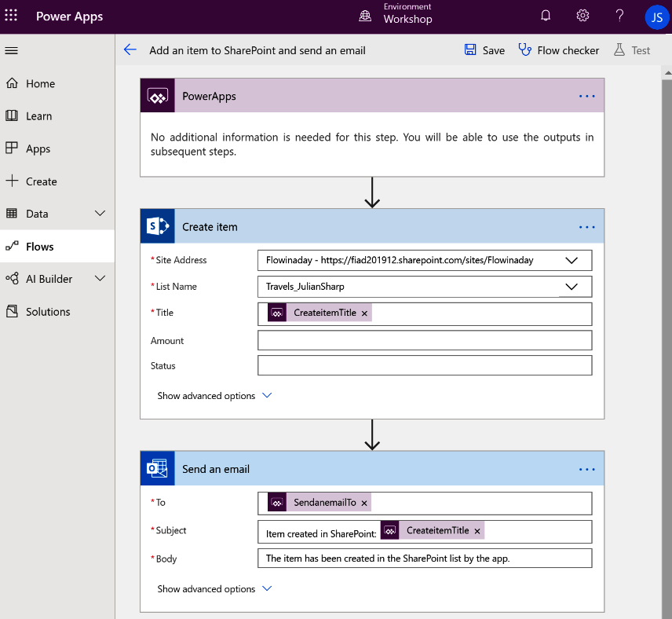Viewport: 672px width, 619px height.
Task: Click the SharePoint Create item icon
Action: click(x=157, y=226)
